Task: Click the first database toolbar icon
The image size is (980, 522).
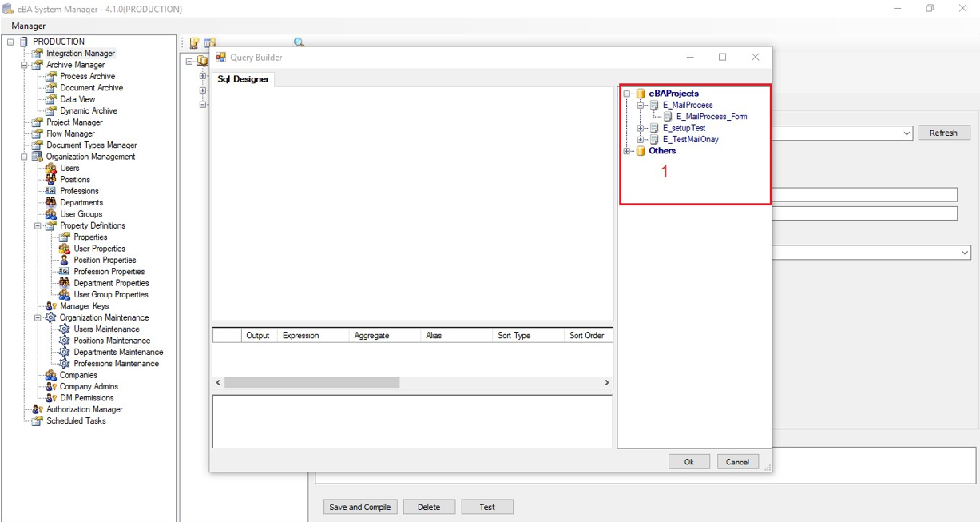Action: point(194,42)
